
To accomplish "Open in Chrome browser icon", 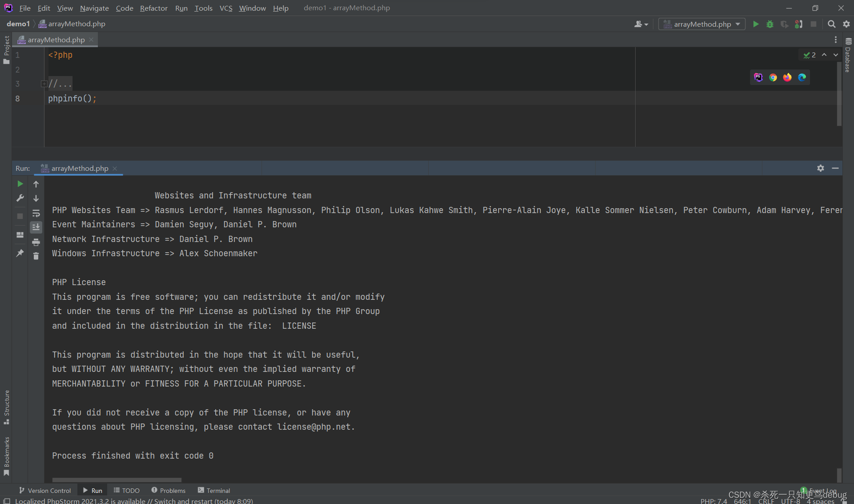I will pos(773,77).
